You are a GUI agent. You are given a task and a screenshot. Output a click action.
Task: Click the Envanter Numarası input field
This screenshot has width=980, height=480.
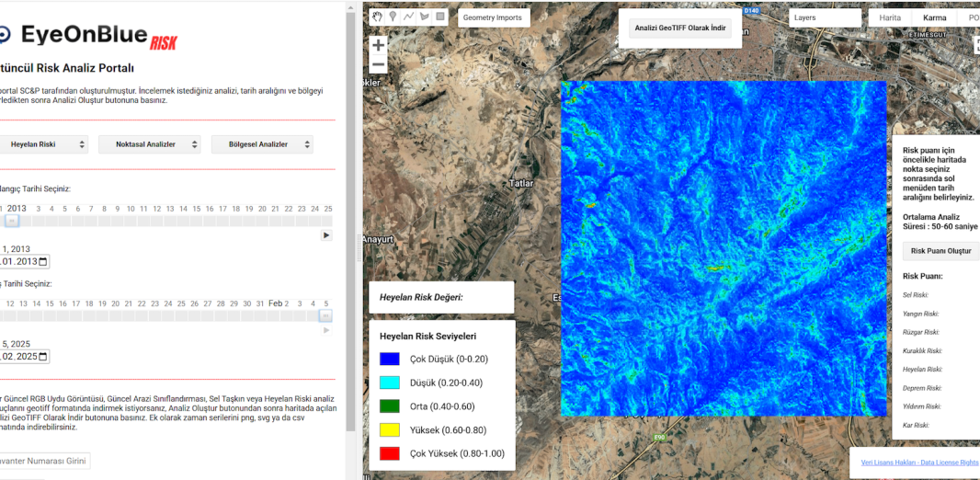click(x=44, y=462)
